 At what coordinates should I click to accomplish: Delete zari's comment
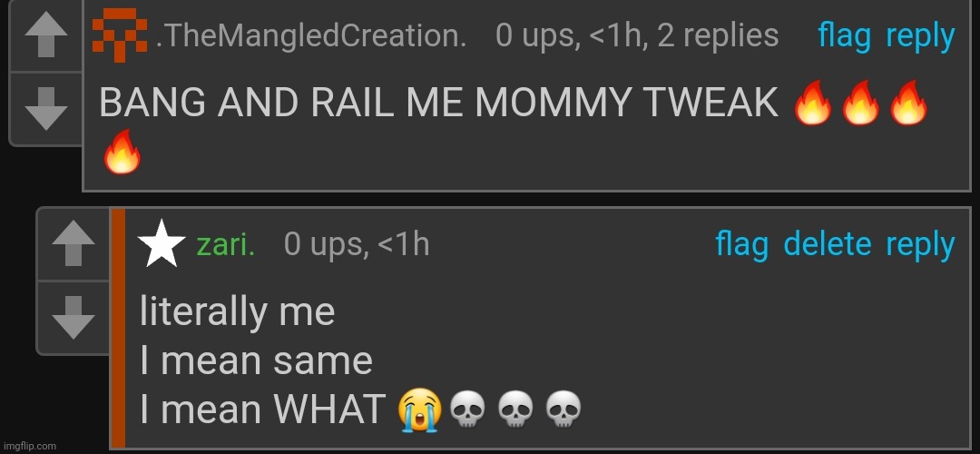(x=827, y=245)
